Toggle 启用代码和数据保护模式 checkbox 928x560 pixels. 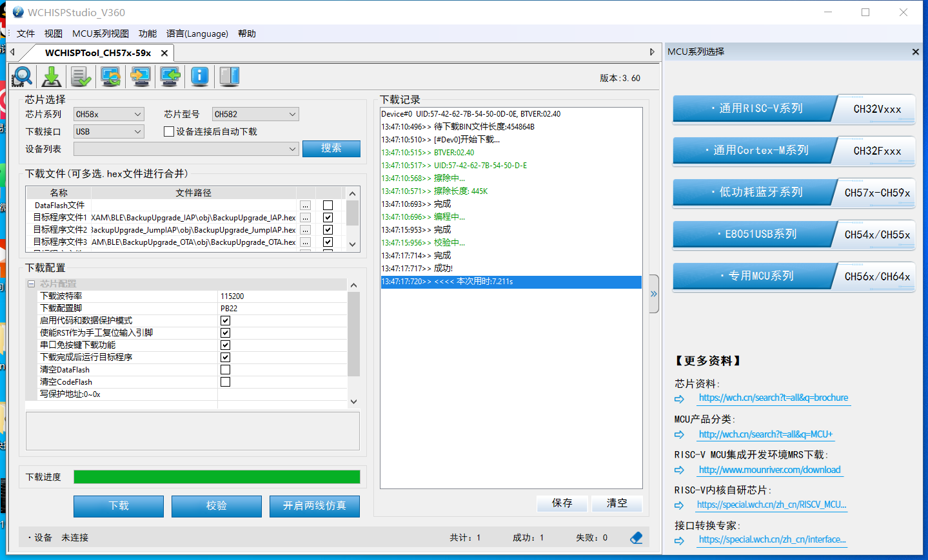(225, 321)
